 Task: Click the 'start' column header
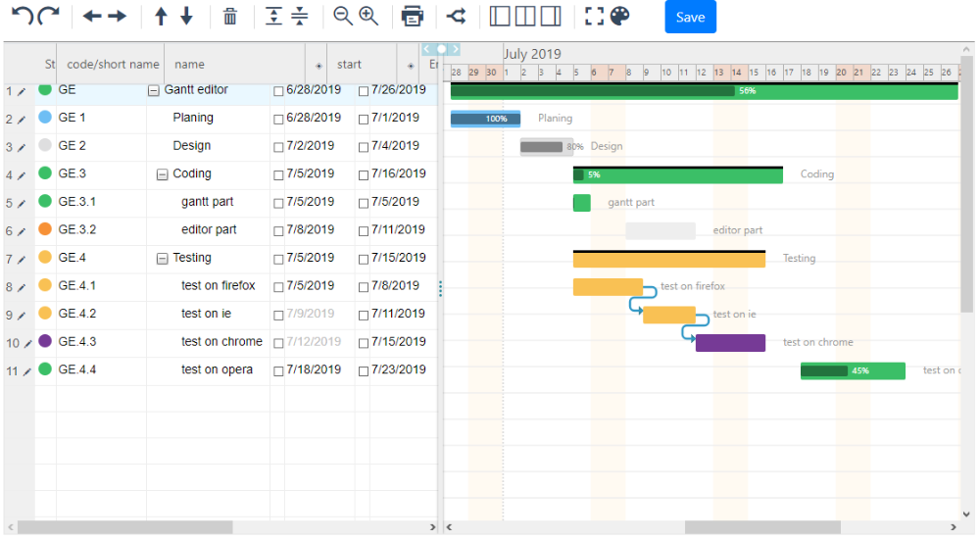349,65
